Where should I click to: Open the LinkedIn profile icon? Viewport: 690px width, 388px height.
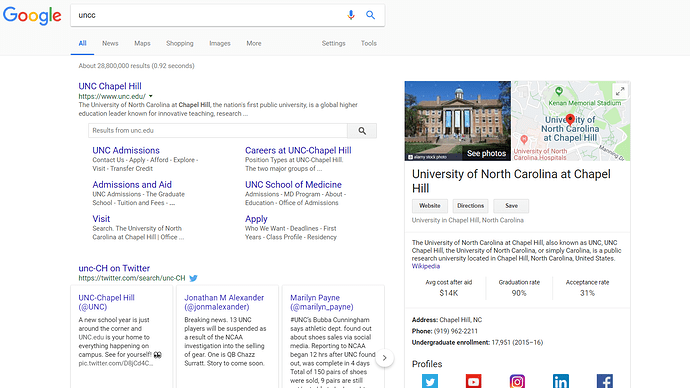coord(561,381)
